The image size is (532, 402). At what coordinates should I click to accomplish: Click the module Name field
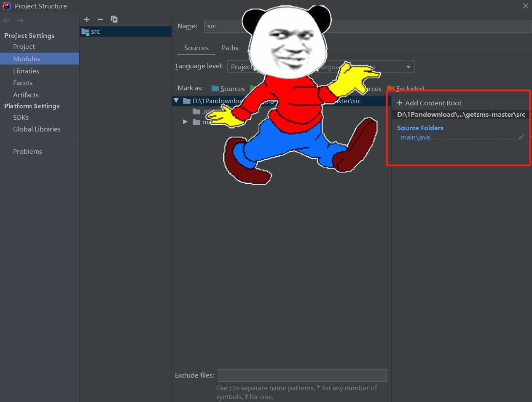368,26
